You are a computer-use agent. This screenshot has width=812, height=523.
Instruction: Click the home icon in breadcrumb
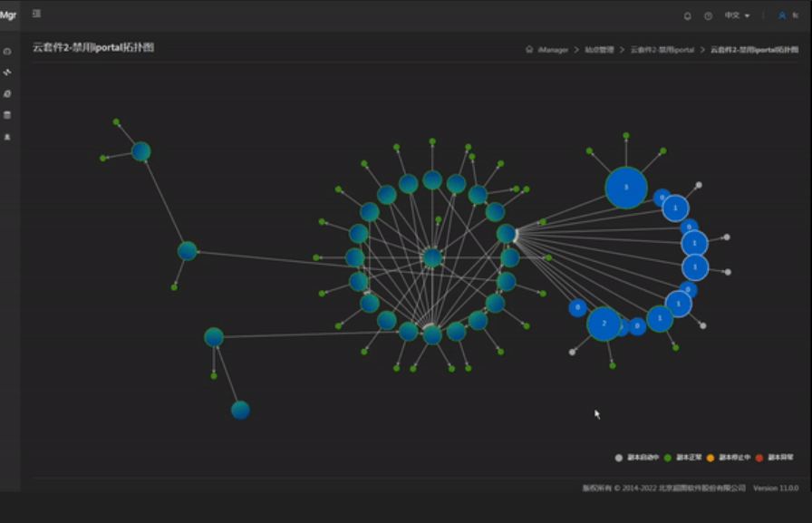(x=529, y=50)
